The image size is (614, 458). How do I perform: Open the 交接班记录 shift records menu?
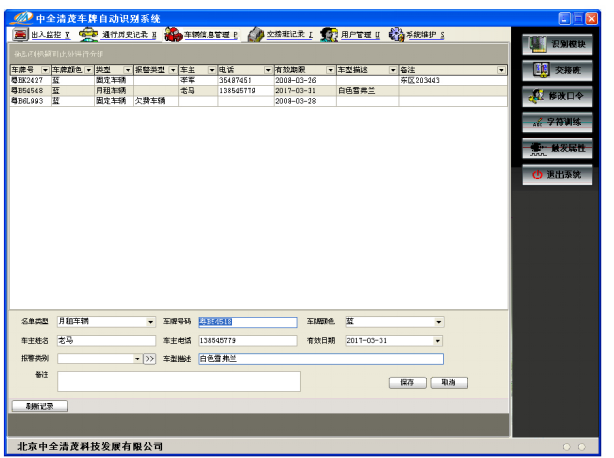pos(281,34)
